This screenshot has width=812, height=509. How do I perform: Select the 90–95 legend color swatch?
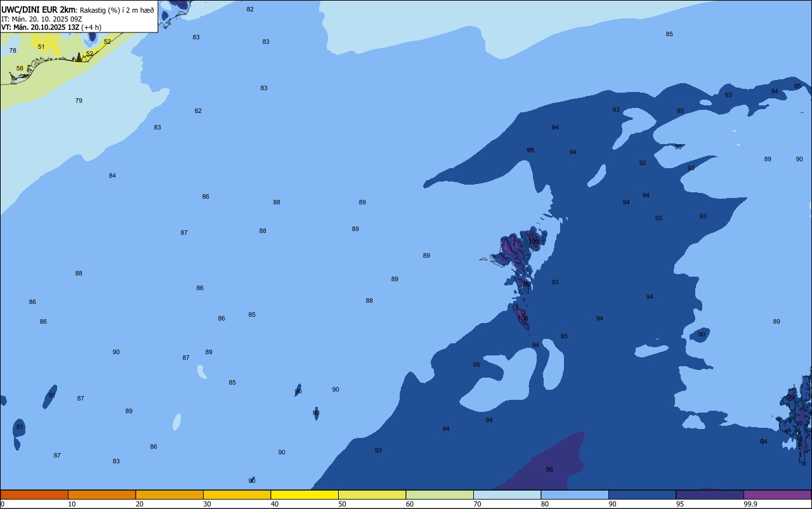tap(642, 494)
